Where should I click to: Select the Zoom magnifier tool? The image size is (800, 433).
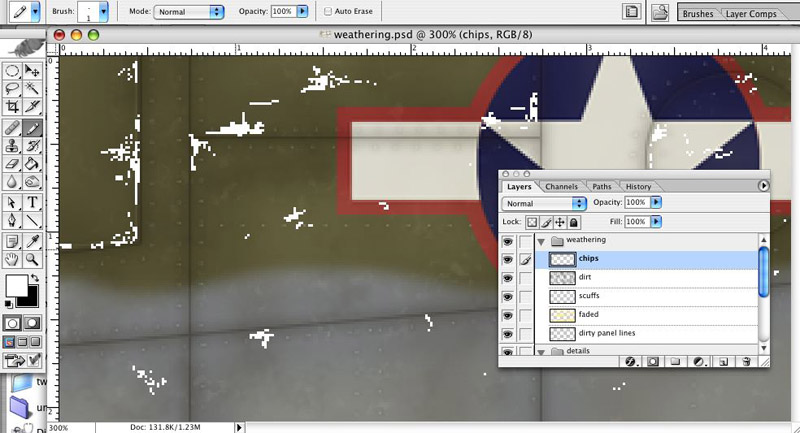[32, 259]
